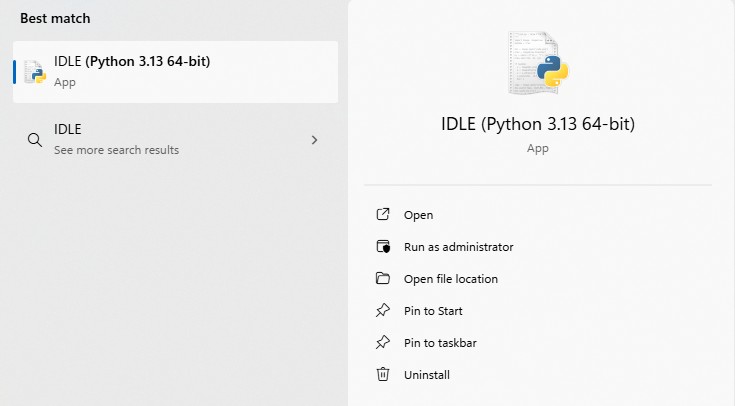The width and height of the screenshot is (735, 406).
Task: Select "See more search results" text
Action: tap(116, 150)
